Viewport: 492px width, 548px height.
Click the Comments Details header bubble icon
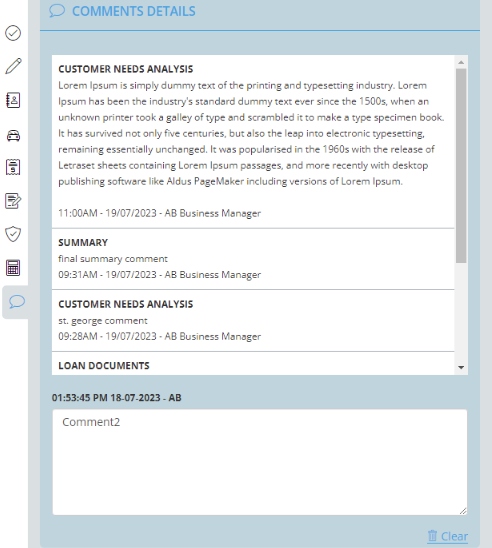pos(57,11)
